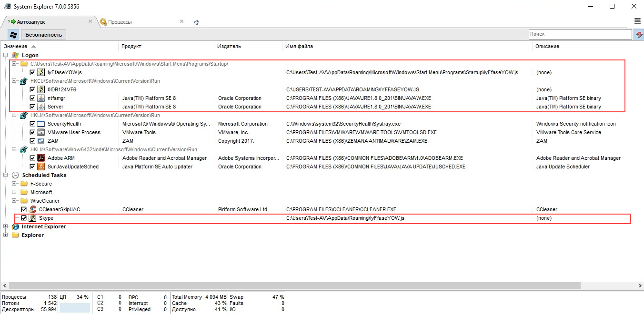Uncheck the ZAM autorun entry
The height and width of the screenshot is (314, 644).
[x=32, y=141]
